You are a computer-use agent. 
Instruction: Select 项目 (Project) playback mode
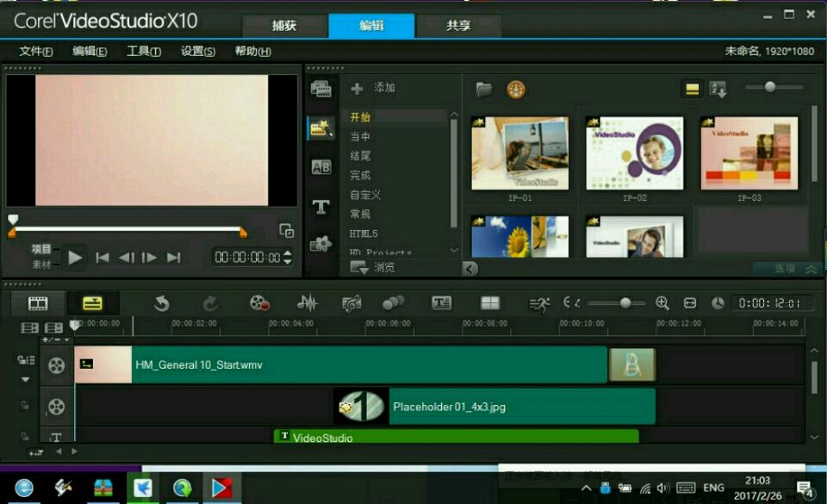click(41, 249)
